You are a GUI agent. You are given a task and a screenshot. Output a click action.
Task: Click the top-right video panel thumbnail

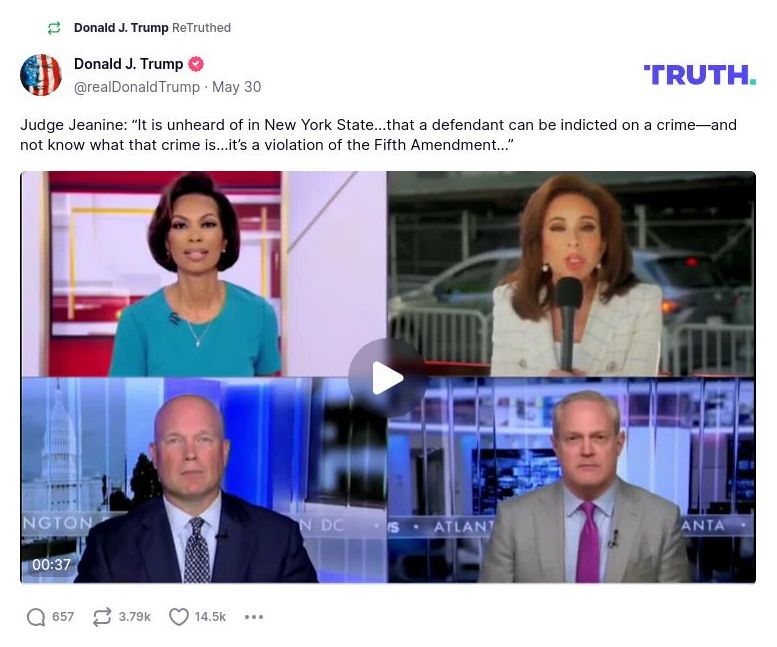point(571,273)
